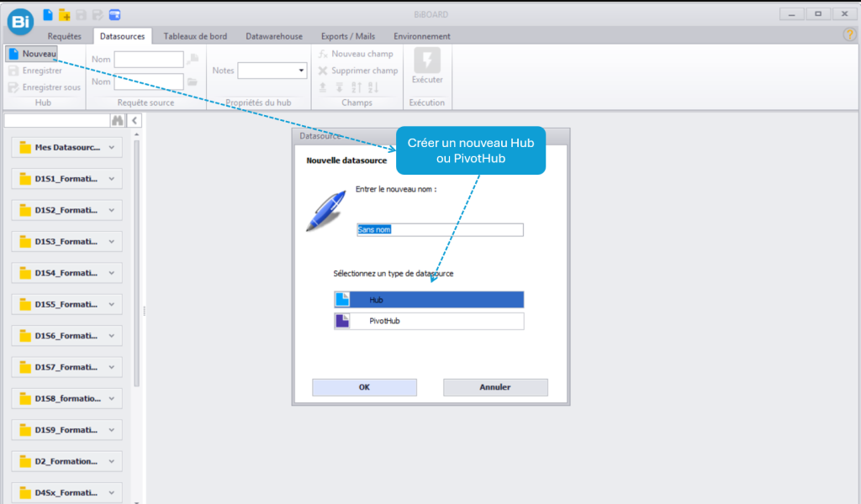The height and width of the screenshot is (504, 861).
Task: Click the D1S8_formatio... folder icon
Action: coord(25,399)
